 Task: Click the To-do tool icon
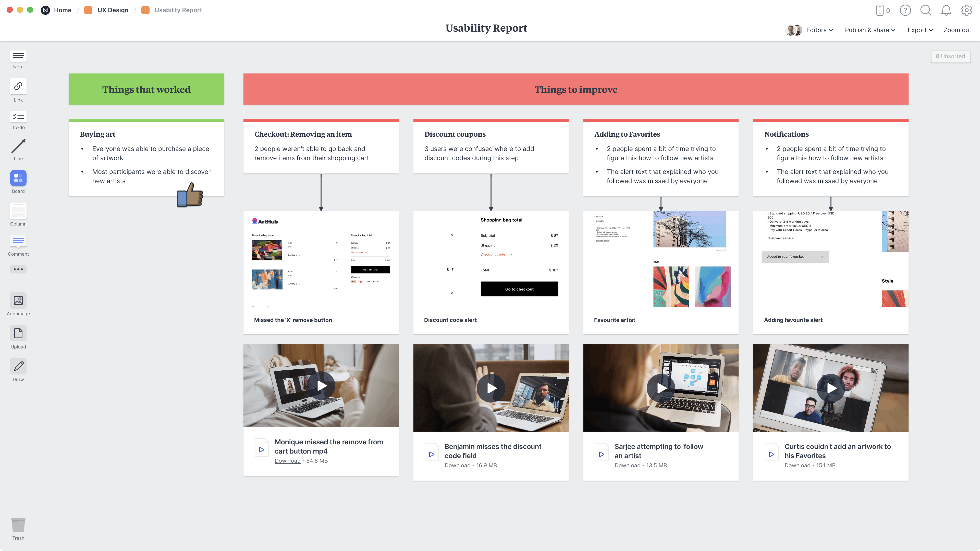click(18, 116)
